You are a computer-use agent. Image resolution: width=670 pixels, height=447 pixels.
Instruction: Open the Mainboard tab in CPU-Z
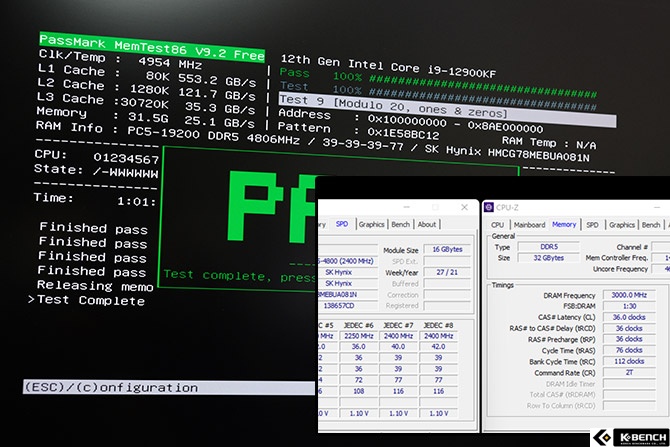(x=529, y=225)
